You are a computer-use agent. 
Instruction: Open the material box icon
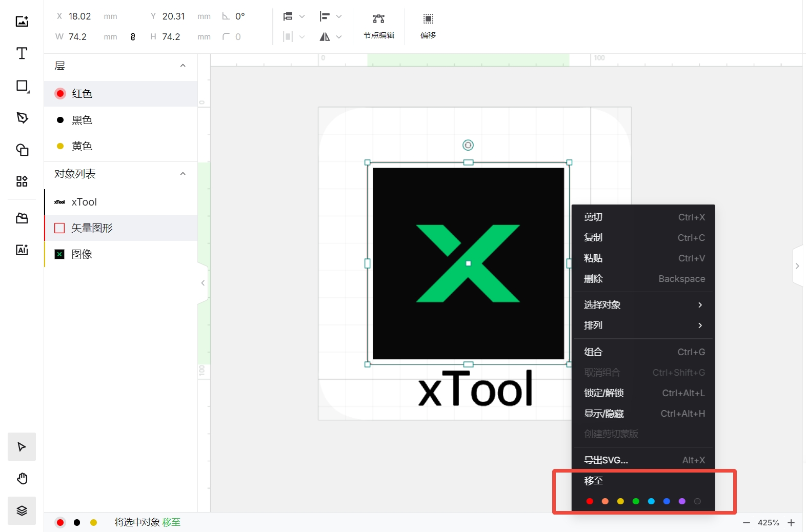point(22,218)
